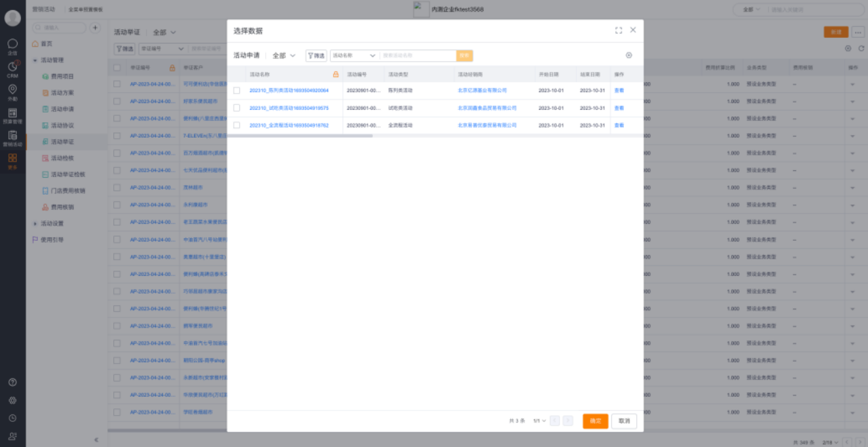Tick checkbox for 可可便利店 row

[117, 84]
